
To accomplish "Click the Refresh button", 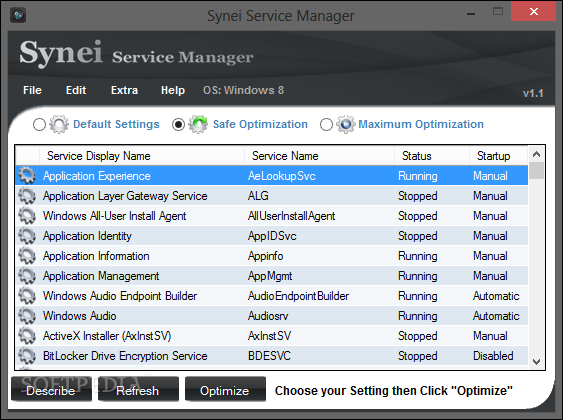I will pos(138,389).
